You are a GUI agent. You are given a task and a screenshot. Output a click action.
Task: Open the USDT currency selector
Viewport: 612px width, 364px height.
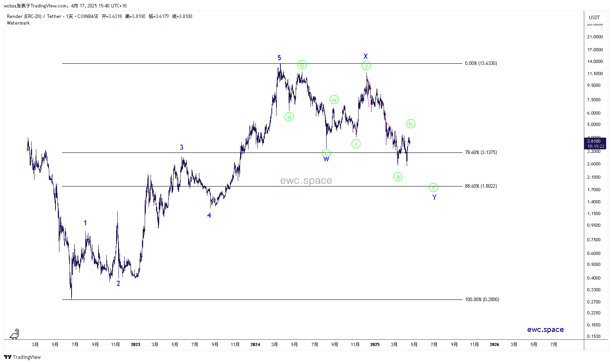point(594,17)
